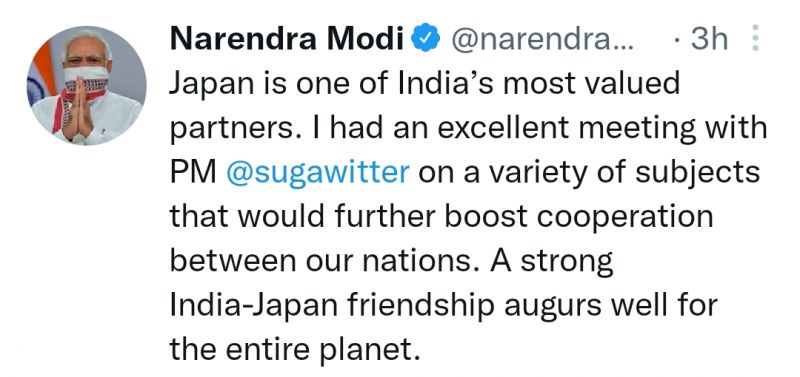Viewport: 800px width, 377px height.
Task: Open Narendra Modi's profile picture
Action: click(87, 86)
